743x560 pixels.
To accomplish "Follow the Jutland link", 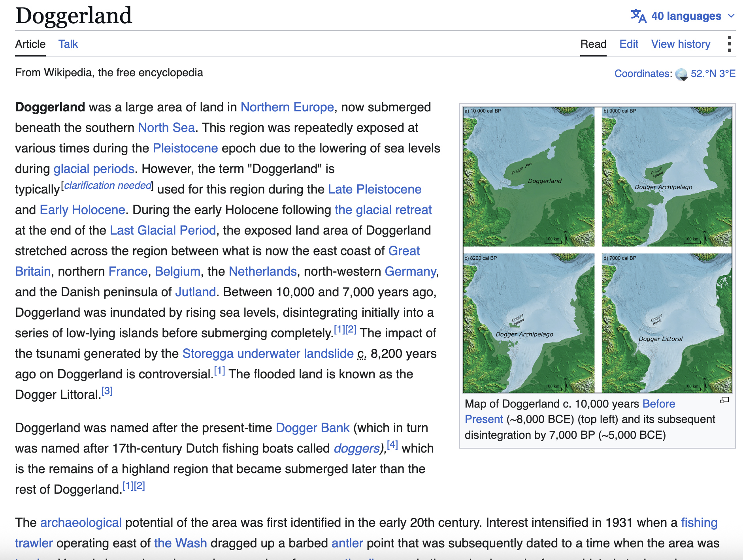I will (195, 292).
